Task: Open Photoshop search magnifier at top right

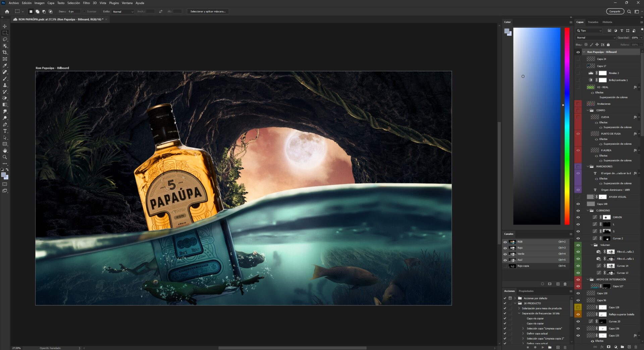Action: pyautogui.click(x=629, y=11)
